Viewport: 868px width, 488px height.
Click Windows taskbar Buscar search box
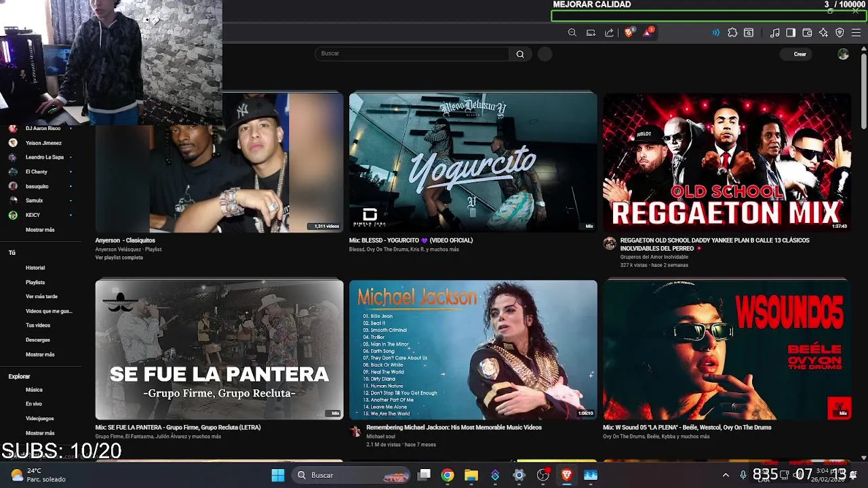coord(351,475)
